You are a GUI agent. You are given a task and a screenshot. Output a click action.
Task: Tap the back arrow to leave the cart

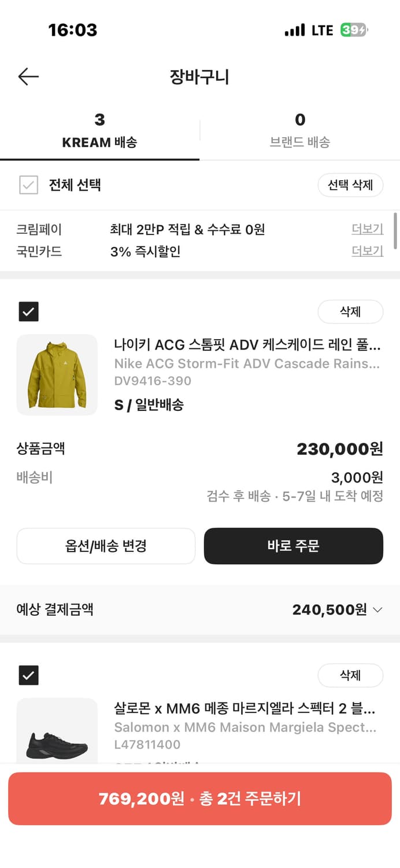click(x=28, y=76)
